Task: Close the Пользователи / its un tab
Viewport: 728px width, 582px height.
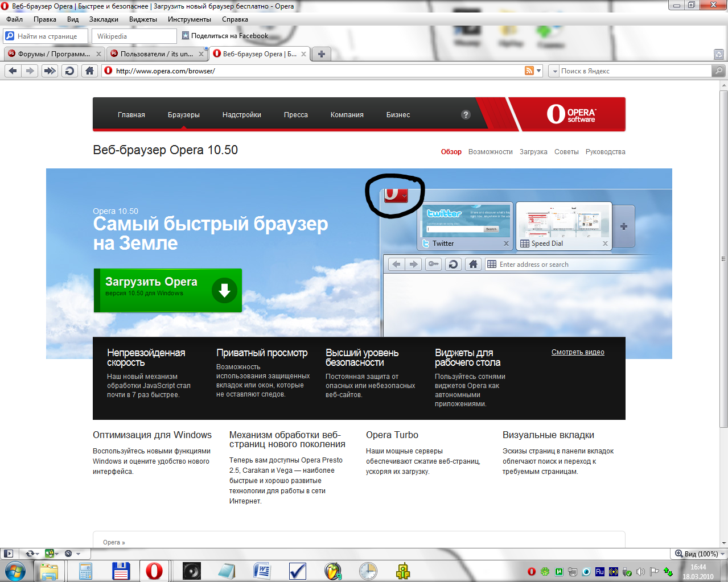Action: coord(201,54)
